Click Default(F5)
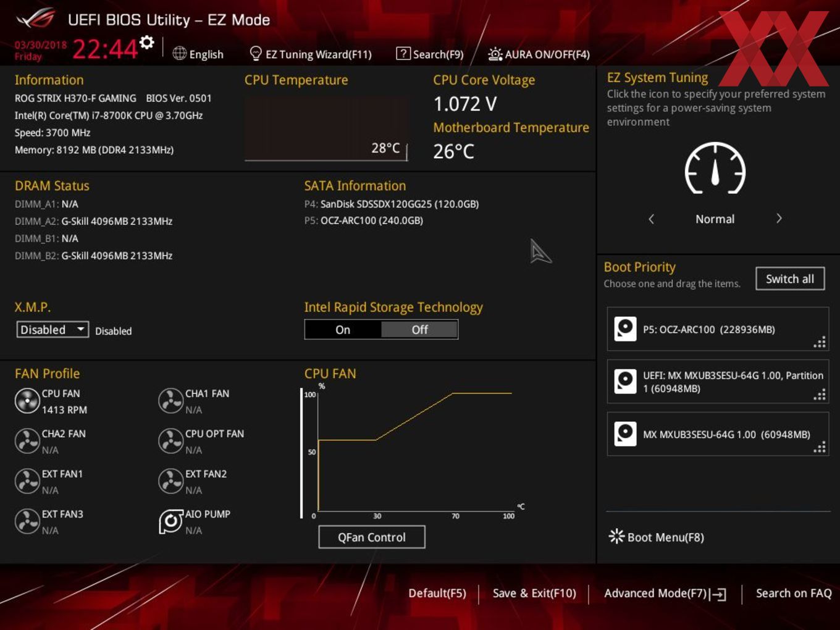 (437, 593)
